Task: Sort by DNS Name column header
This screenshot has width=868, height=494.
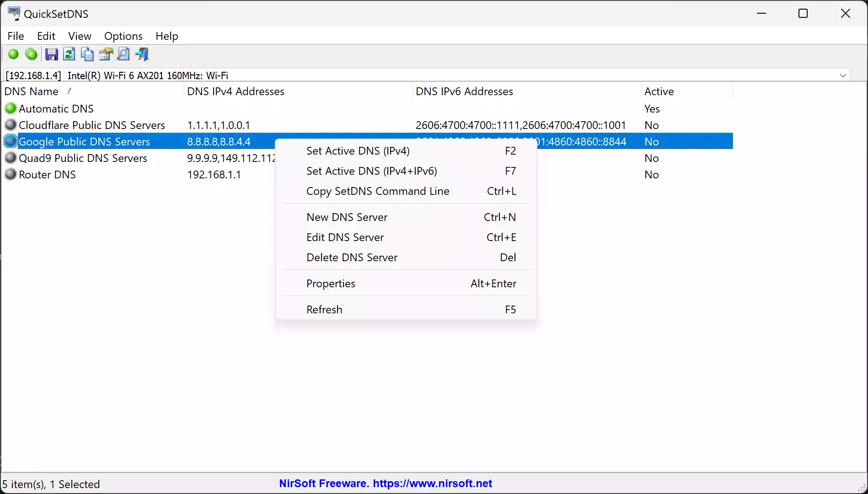Action: 92,91
